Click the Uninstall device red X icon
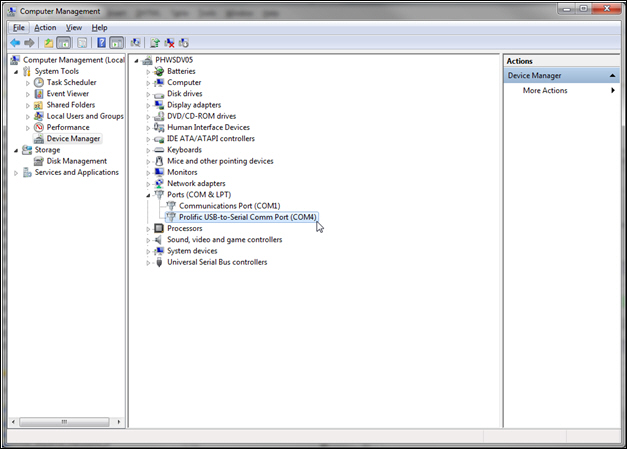Screen dimensions: 627x449 170,43
